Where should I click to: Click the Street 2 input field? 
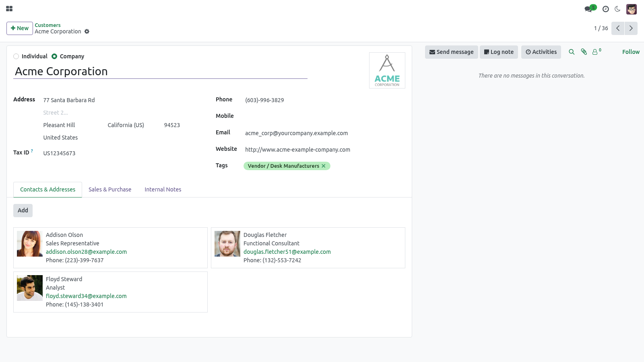pyautogui.click(x=122, y=113)
